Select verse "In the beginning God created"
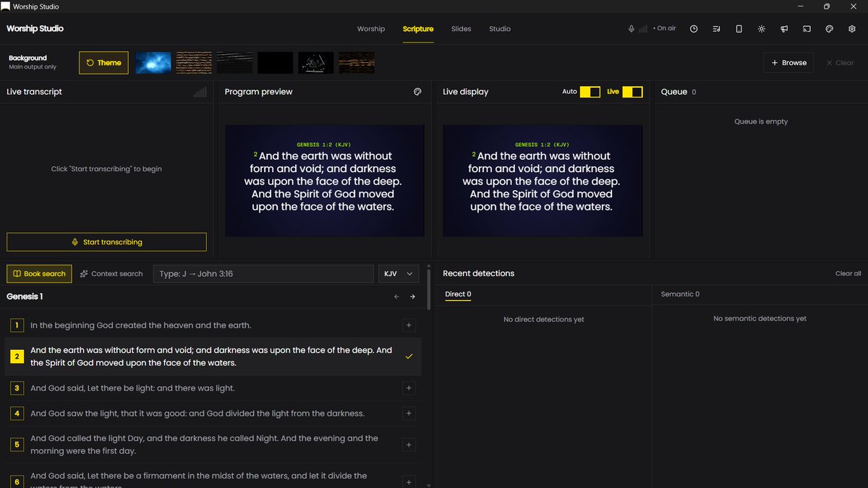 (x=213, y=325)
